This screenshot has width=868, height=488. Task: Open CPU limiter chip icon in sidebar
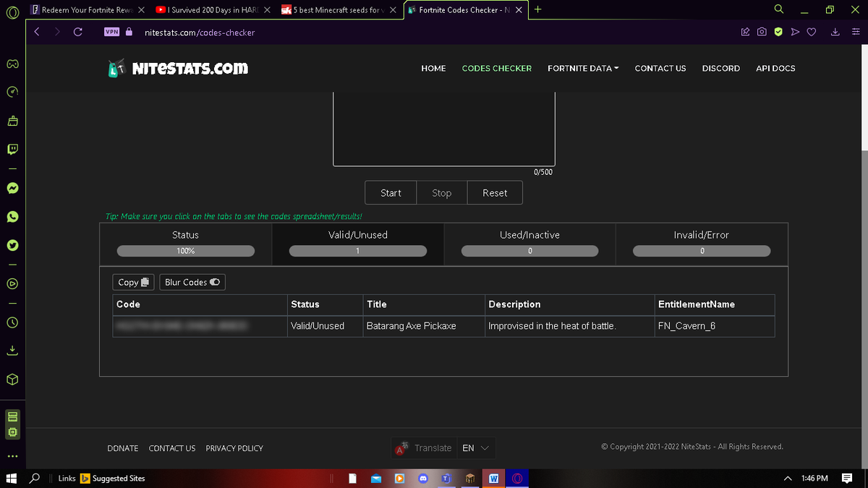pyautogui.click(x=12, y=432)
